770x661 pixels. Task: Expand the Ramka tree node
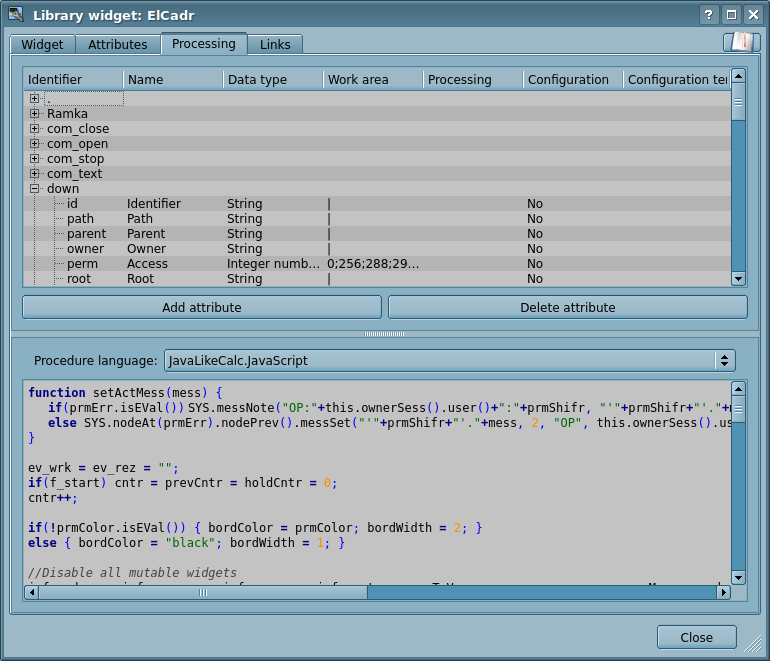coord(35,114)
